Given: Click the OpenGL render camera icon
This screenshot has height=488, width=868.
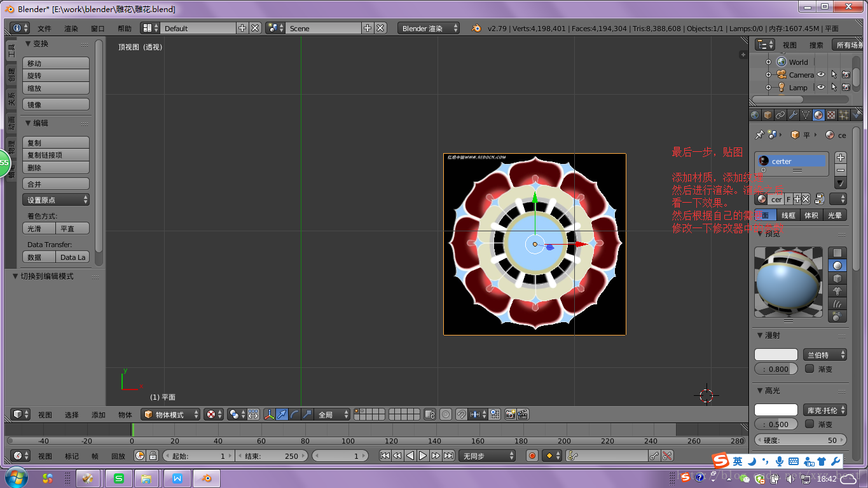Looking at the screenshot, I should (x=510, y=414).
